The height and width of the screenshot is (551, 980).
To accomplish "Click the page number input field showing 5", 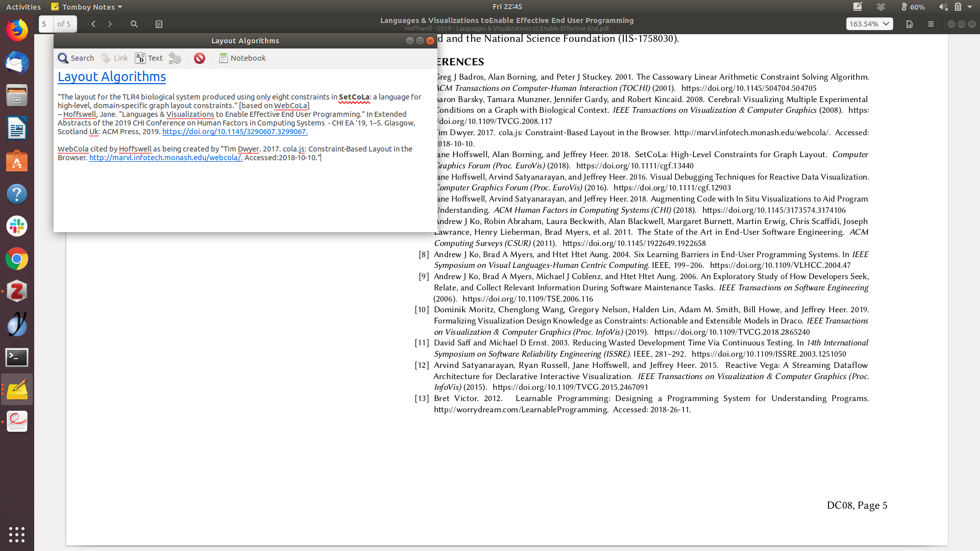I will point(45,24).
